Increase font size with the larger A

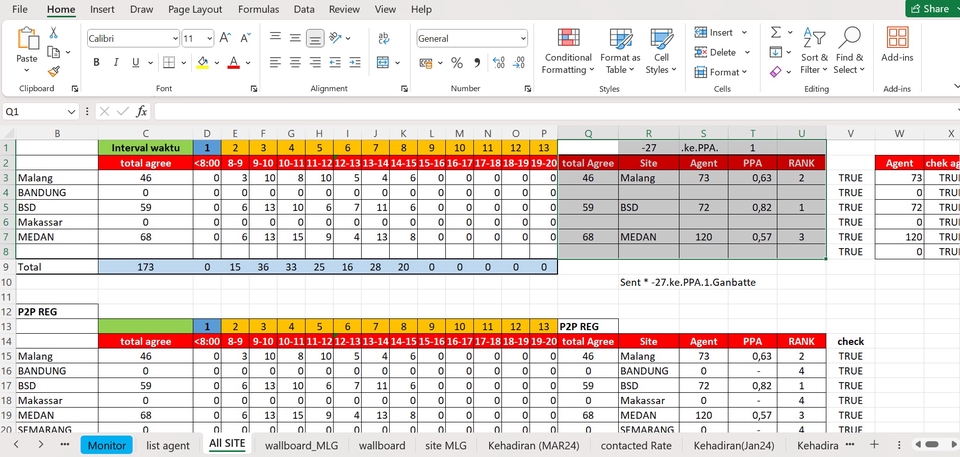tap(225, 38)
